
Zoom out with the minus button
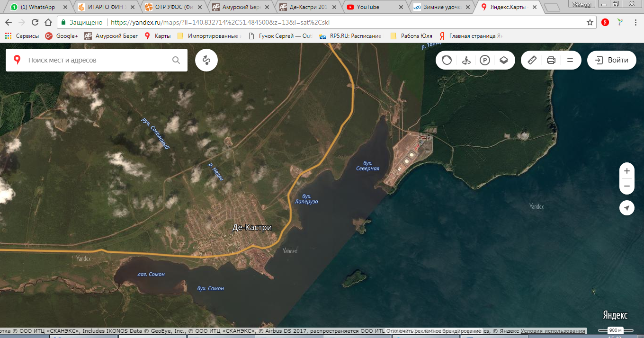627,186
